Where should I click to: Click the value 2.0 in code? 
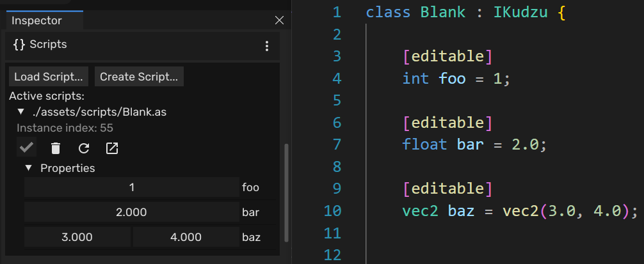click(x=525, y=144)
